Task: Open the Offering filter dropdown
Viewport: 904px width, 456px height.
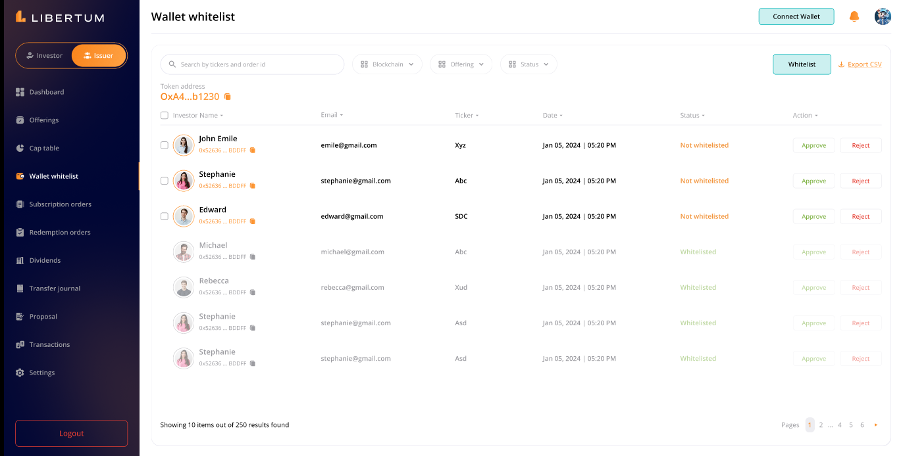Action: click(x=460, y=64)
